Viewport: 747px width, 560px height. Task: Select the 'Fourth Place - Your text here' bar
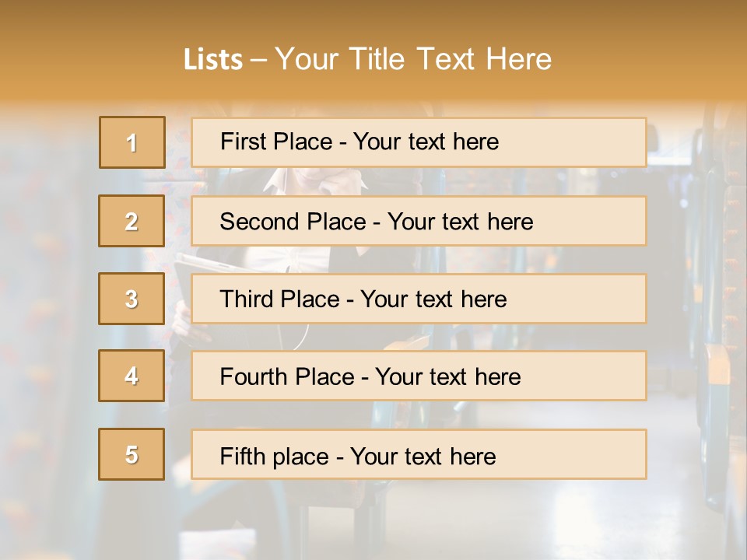(x=419, y=376)
